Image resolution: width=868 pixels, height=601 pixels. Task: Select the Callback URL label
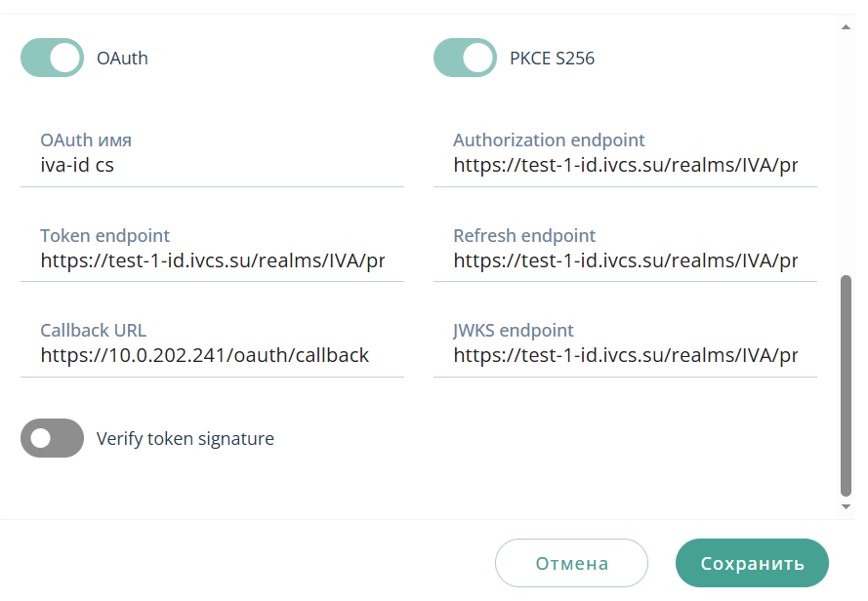click(x=93, y=330)
